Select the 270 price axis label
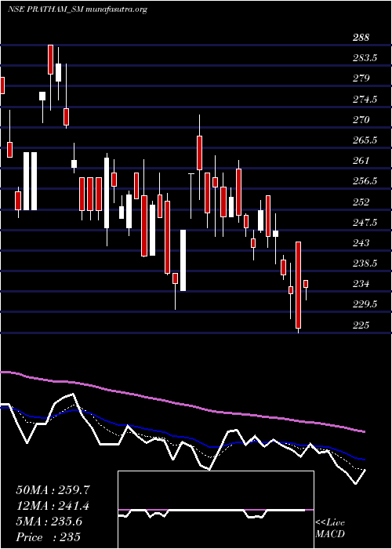The image size is (392, 549). 361,120
